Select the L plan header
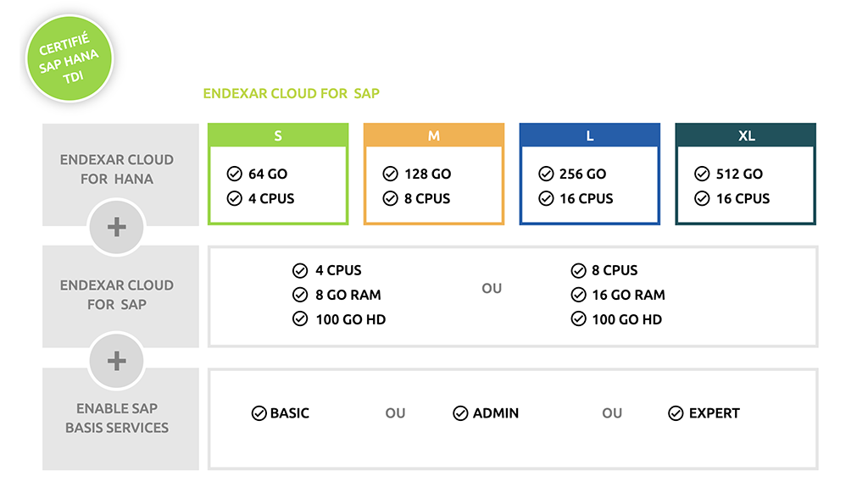This screenshot has width=868, height=498. [590, 136]
